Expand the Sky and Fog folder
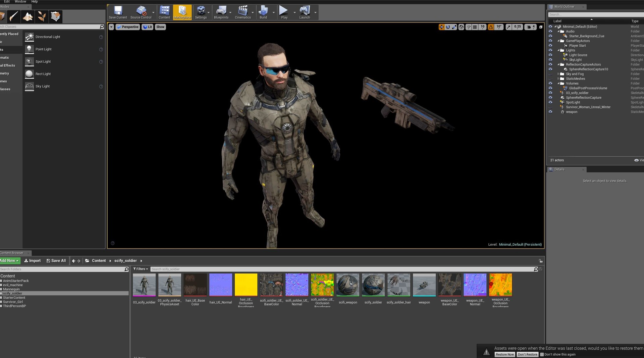Viewport: 644px width, 358px height. tap(558, 74)
